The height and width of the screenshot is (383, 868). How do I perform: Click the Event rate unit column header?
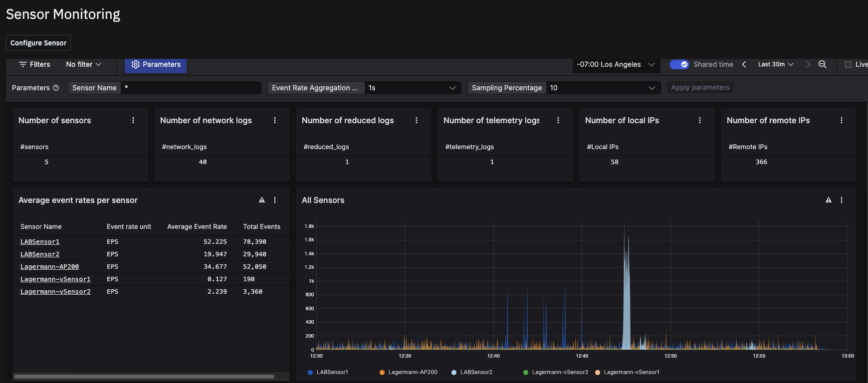(129, 226)
